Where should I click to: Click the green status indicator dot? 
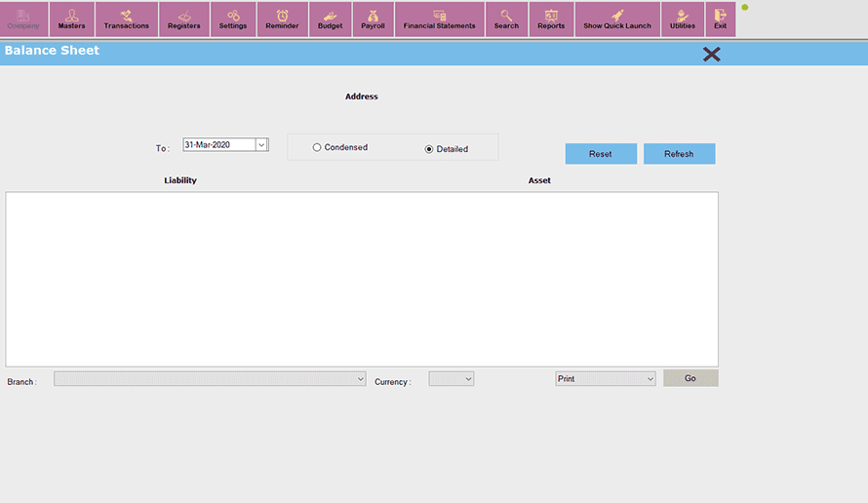pyautogui.click(x=745, y=7)
